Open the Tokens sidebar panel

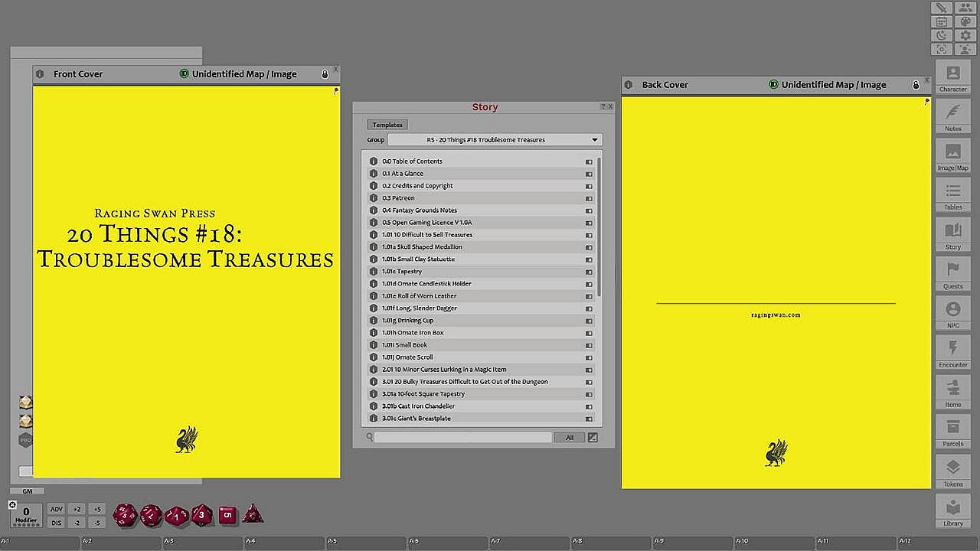953,471
